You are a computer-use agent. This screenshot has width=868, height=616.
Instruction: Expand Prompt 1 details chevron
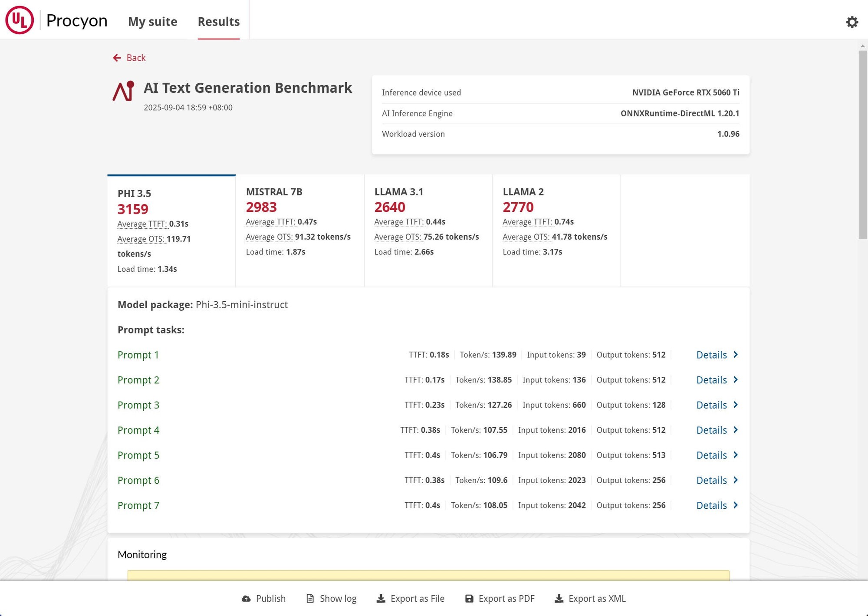click(x=736, y=355)
